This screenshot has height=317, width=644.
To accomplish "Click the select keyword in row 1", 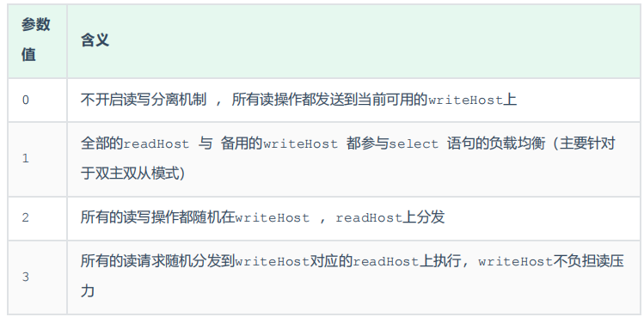I will click(414, 144).
